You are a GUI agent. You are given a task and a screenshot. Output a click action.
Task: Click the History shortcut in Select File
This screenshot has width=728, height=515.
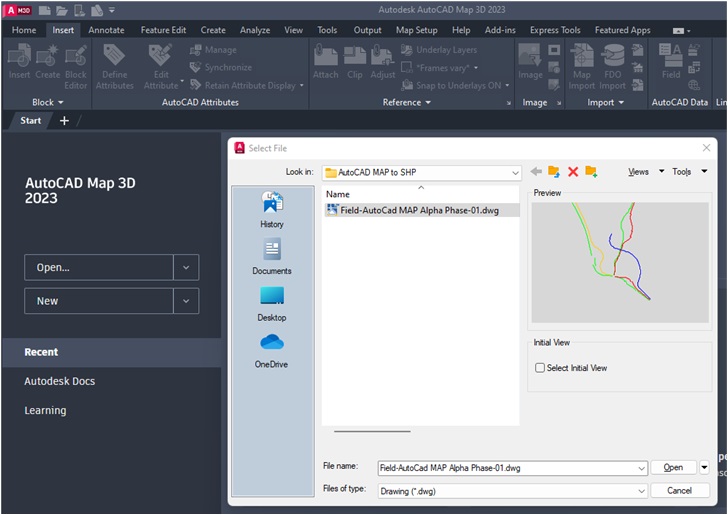(272, 210)
